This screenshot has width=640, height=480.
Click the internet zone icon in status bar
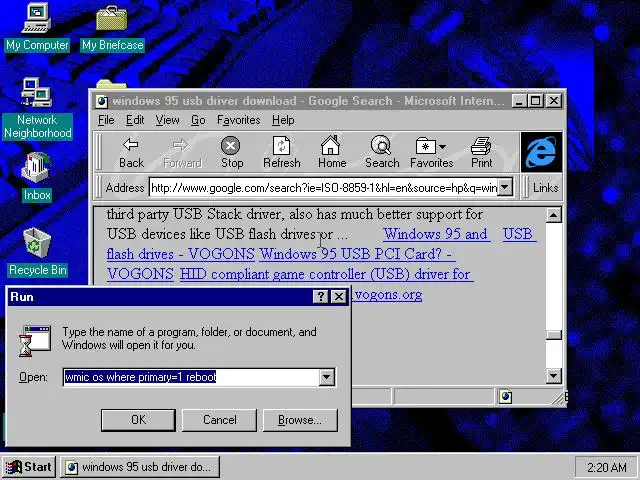click(505, 396)
